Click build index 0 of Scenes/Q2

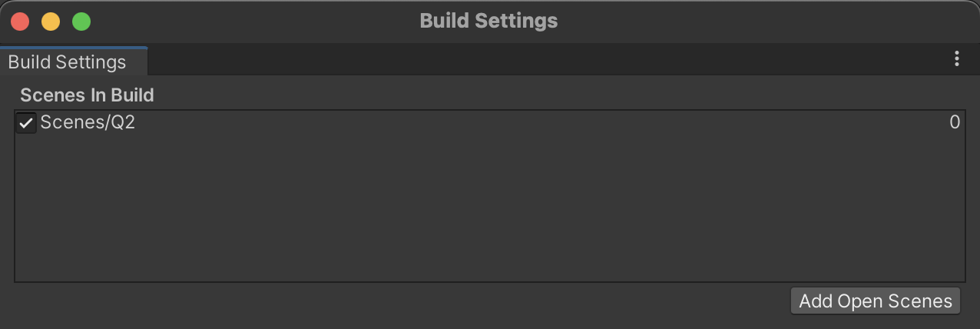(x=955, y=122)
